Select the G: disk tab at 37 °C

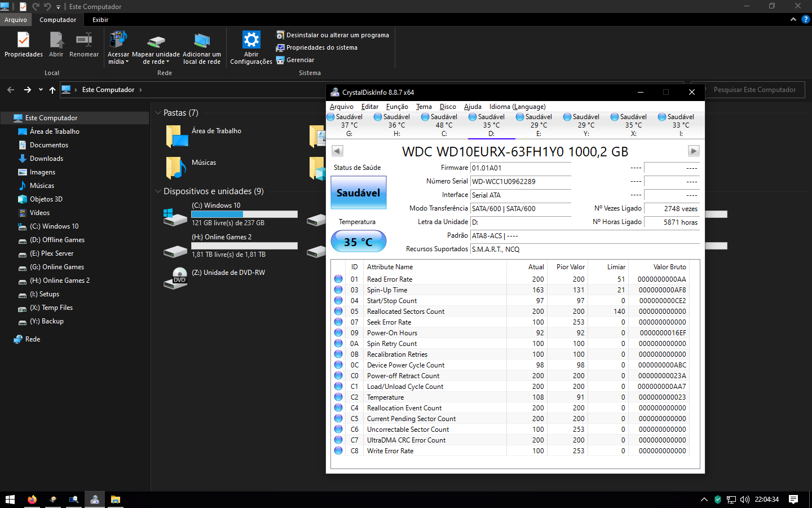coord(349,125)
